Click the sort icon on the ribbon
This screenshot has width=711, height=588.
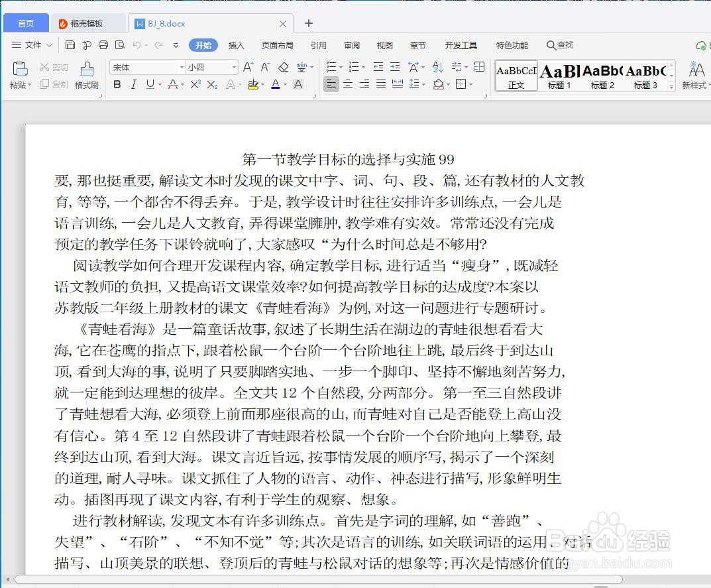(x=437, y=66)
